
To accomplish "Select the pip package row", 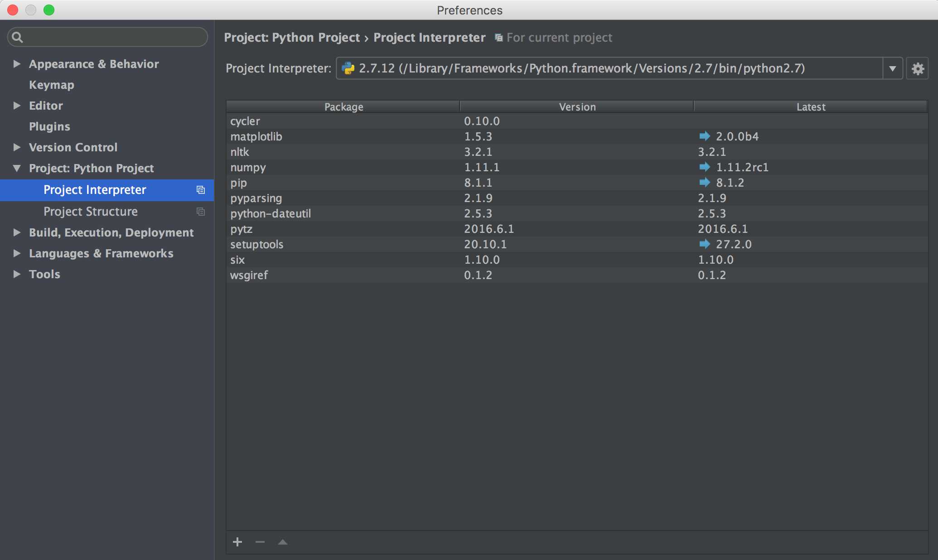I will (x=577, y=183).
